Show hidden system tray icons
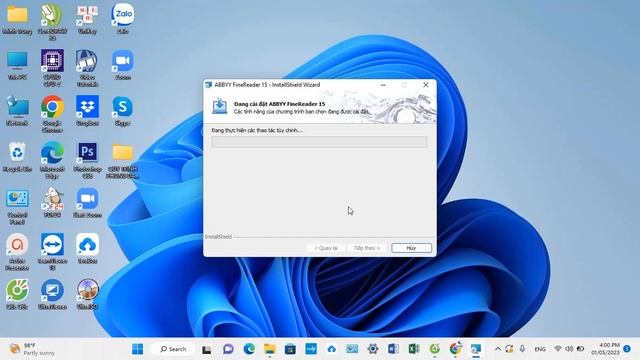This screenshot has height=360, width=640. coord(498,349)
